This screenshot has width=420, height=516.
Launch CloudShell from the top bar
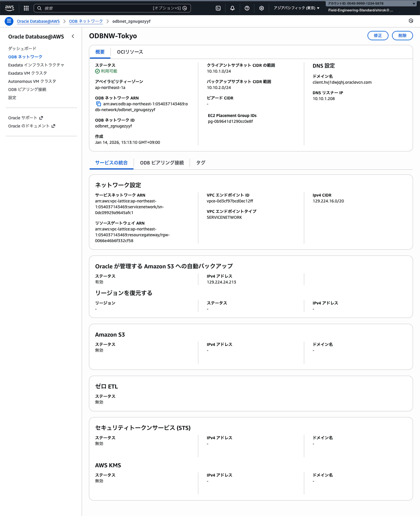pyautogui.click(x=218, y=8)
